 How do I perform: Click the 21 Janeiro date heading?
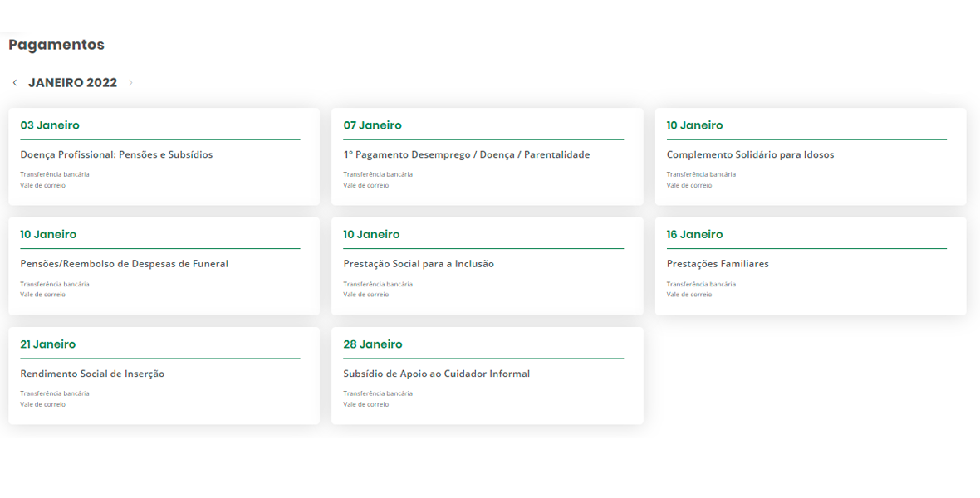pos(47,344)
